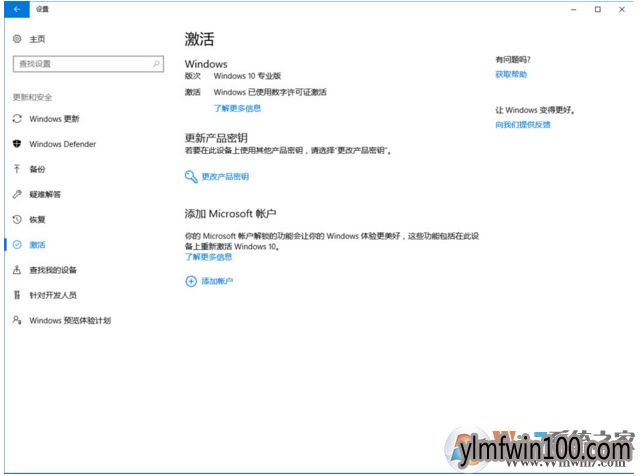Click the 激活 checkmark circle icon

point(17,245)
